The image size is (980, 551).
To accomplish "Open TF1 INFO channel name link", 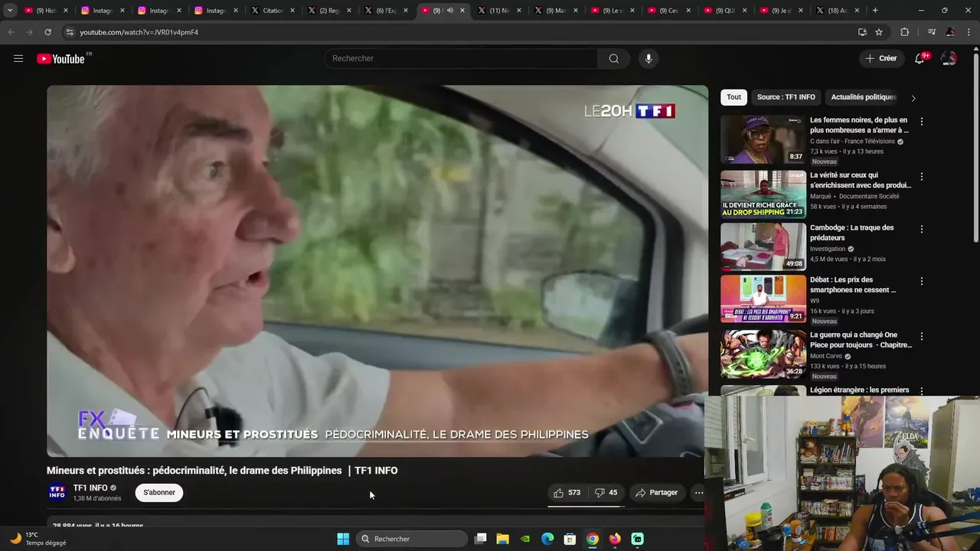I will click(x=90, y=488).
